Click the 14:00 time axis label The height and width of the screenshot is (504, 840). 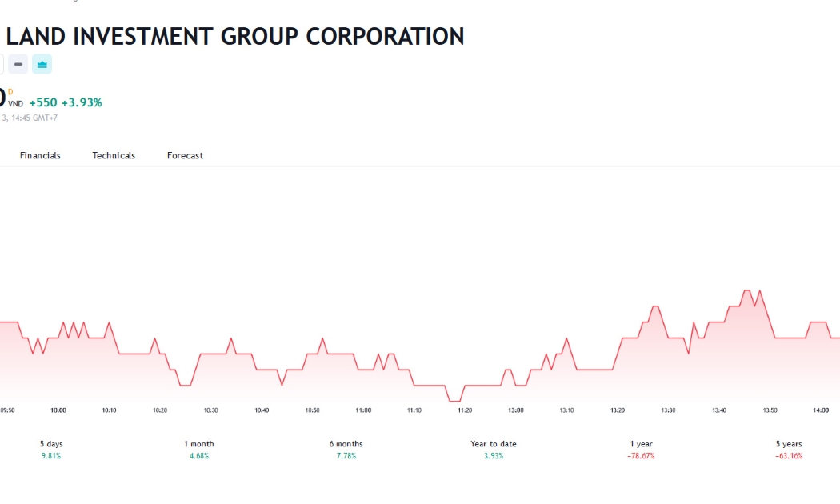point(821,410)
